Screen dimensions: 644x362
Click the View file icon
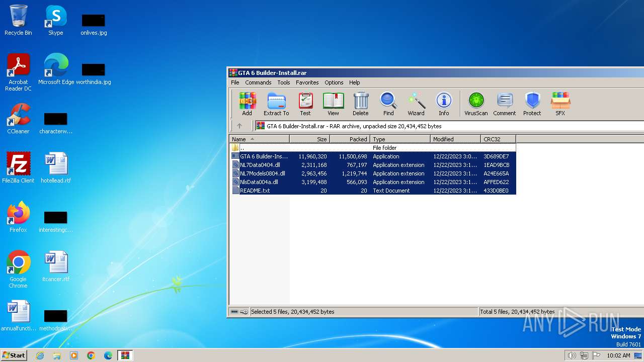pyautogui.click(x=333, y=104)
